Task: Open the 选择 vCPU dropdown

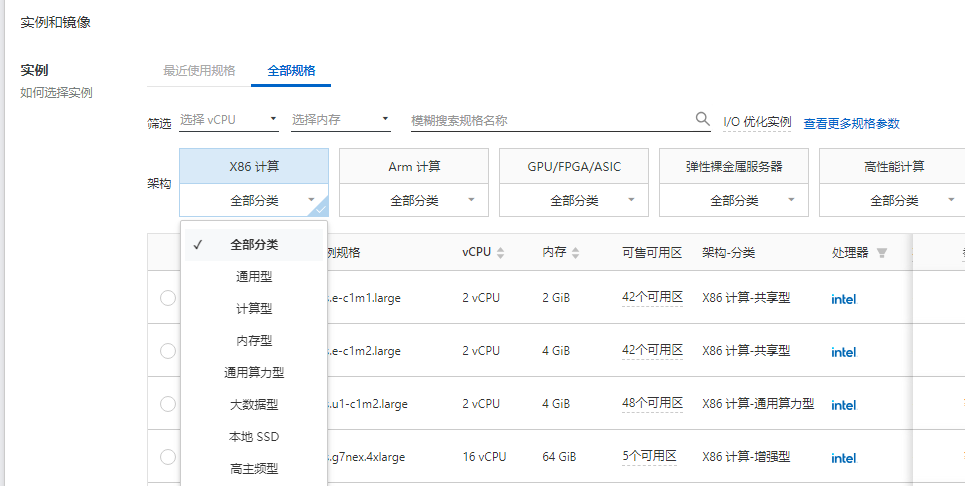Action: 229,120
